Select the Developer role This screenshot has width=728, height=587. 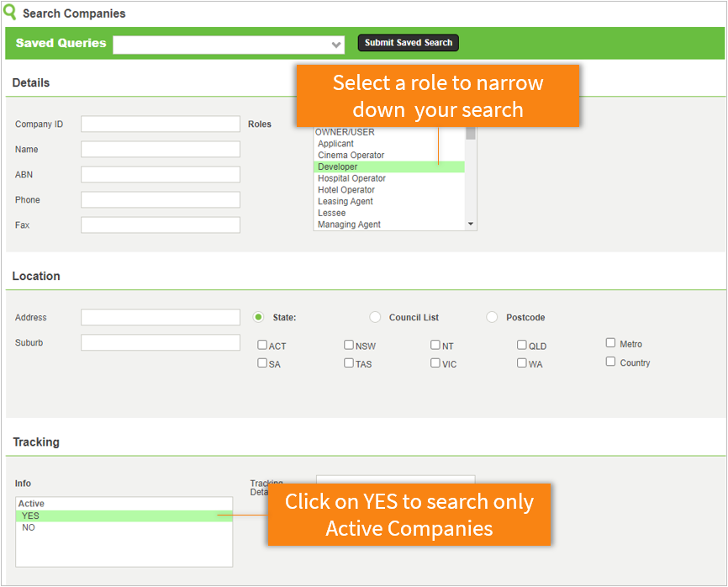(x=389, y=167)
